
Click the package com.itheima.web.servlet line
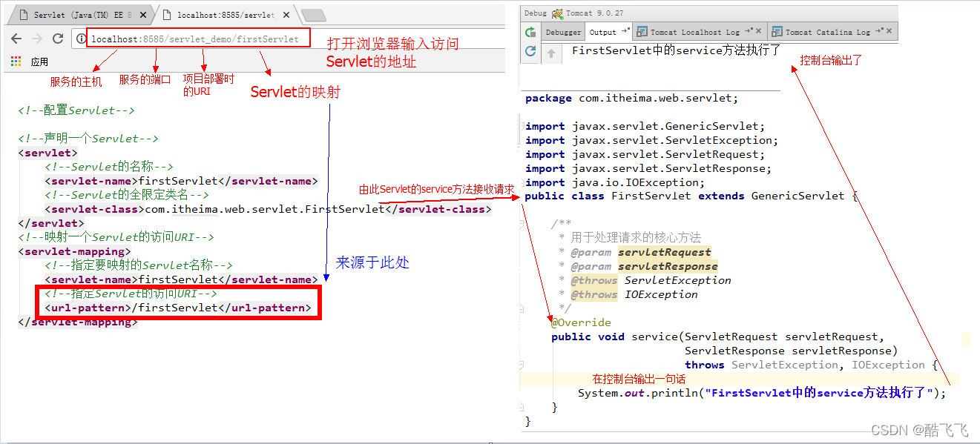[631, 98]
